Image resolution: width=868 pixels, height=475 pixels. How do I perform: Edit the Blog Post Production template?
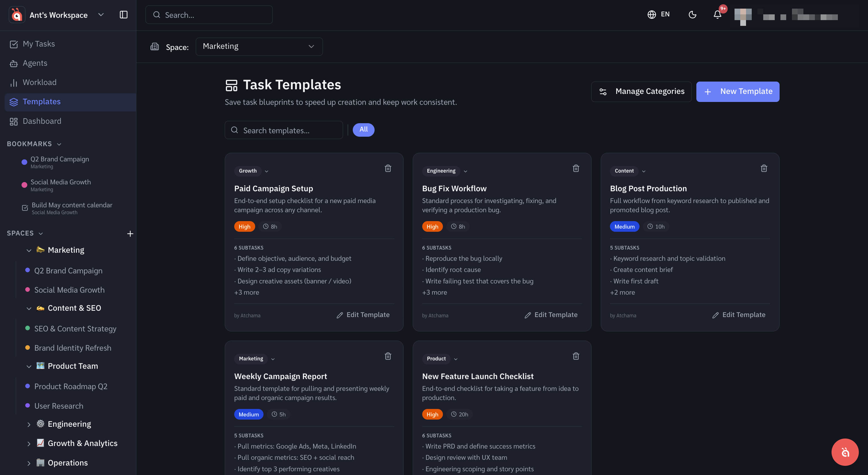[x=739, y=315]
